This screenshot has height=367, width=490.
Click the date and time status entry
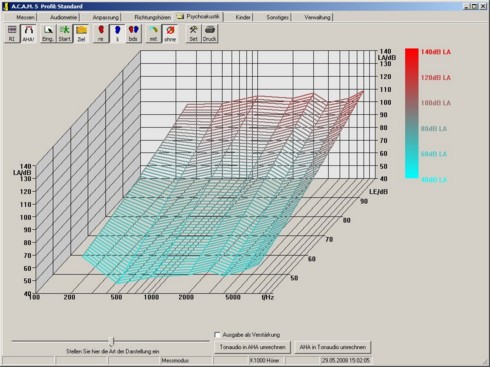[x=345, y=360]
